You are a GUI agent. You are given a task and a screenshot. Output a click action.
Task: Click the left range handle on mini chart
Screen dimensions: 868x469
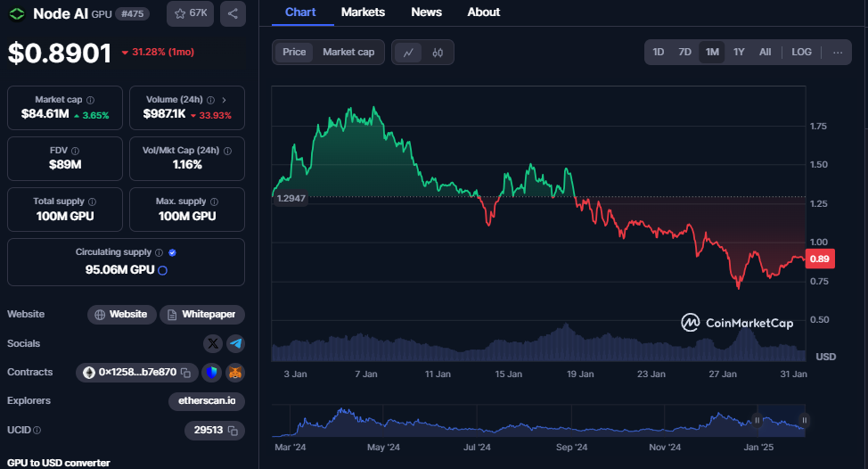pos(757,420)
